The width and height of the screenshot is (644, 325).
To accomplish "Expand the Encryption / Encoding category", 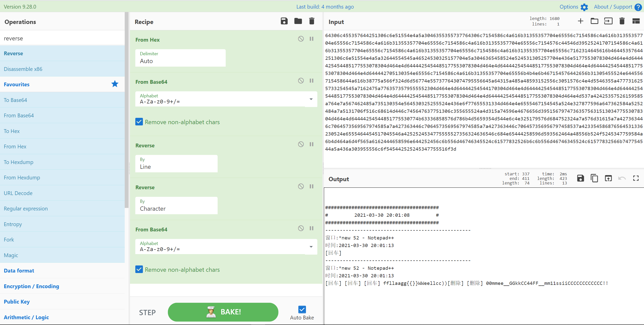I will point(31,286).
